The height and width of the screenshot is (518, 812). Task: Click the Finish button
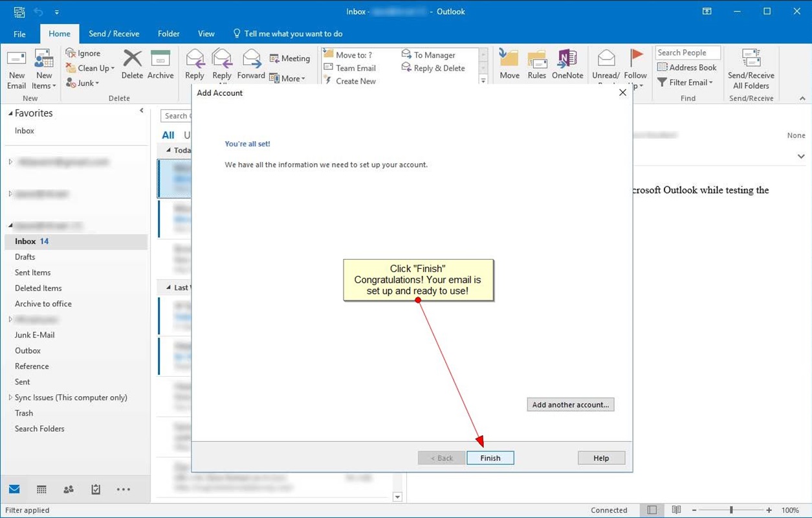click(490, 458)
